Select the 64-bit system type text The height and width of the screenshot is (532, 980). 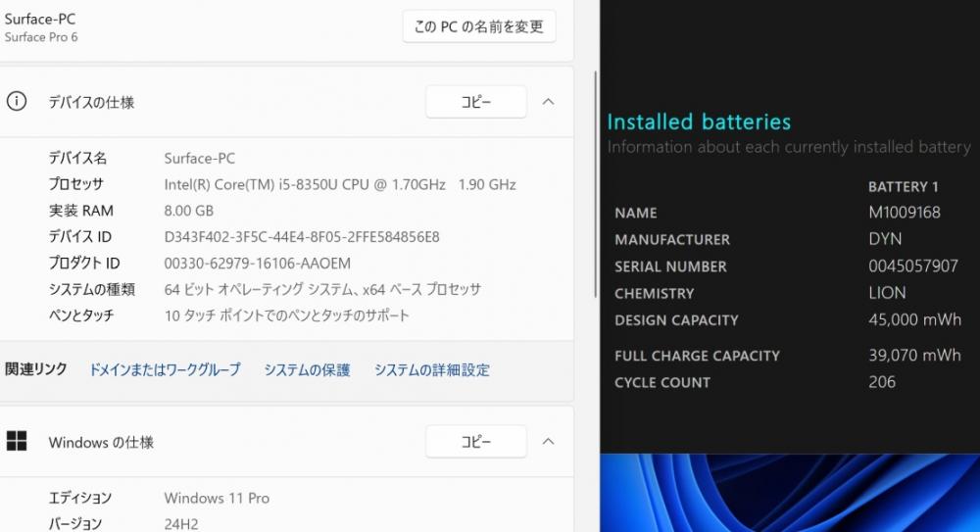(x=322, y=289)
